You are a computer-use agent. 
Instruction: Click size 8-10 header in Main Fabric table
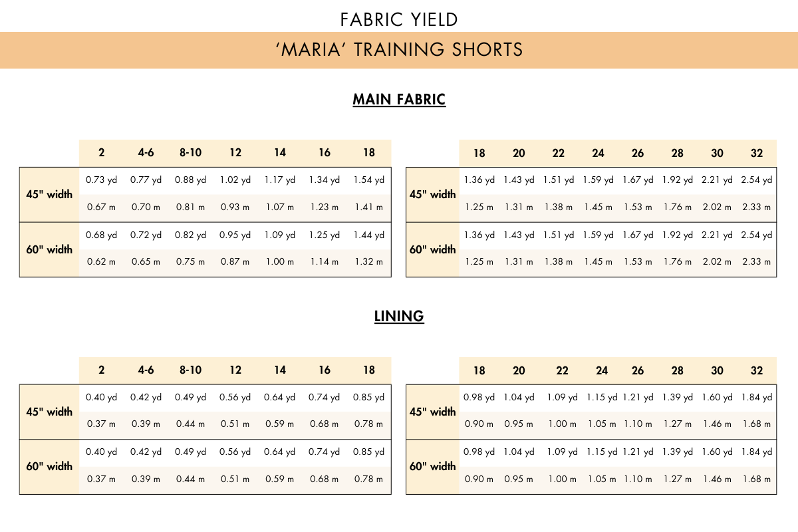190,153
